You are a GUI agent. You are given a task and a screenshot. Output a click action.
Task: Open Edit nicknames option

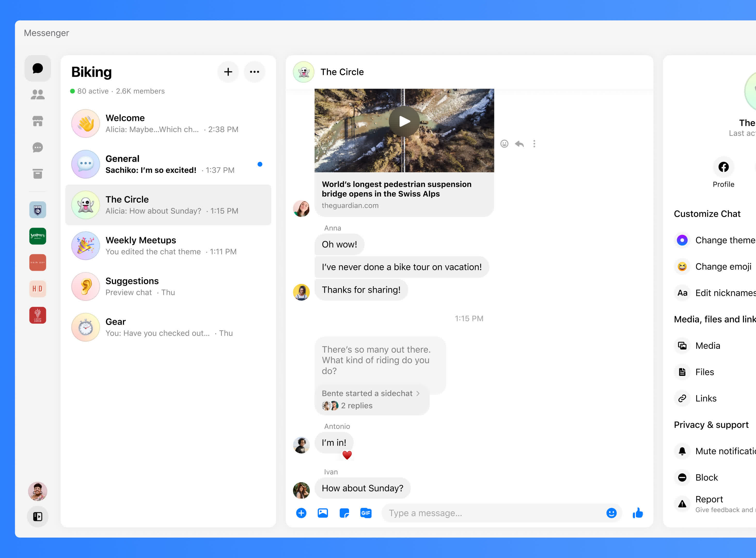[x=715, y=293]
